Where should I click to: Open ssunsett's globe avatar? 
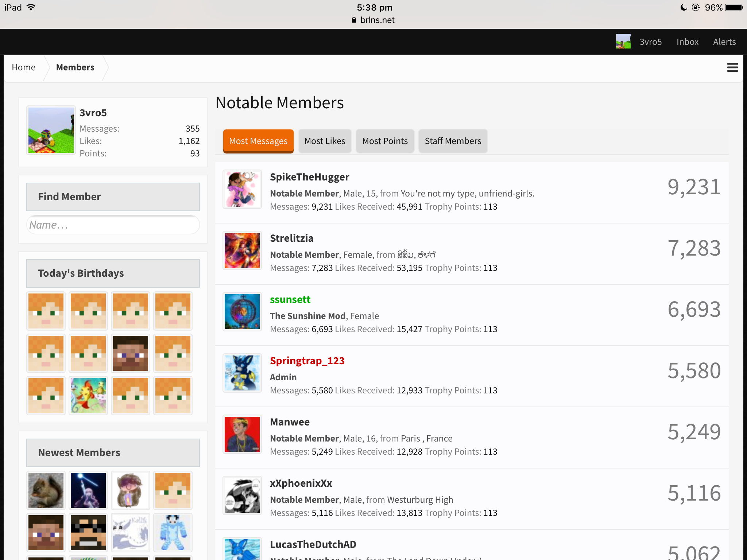tap(242, 312)
